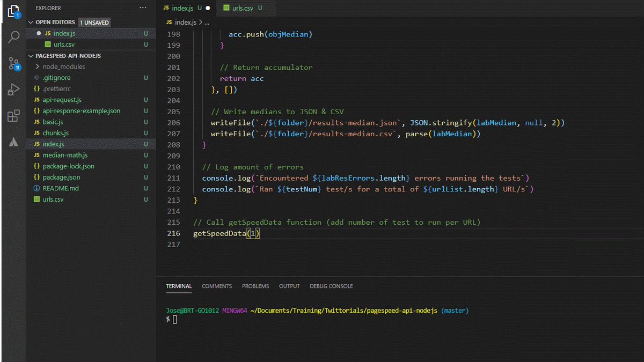Select the Problems panel tab
This screenshot has height=362, width=644.
point(255,286)
